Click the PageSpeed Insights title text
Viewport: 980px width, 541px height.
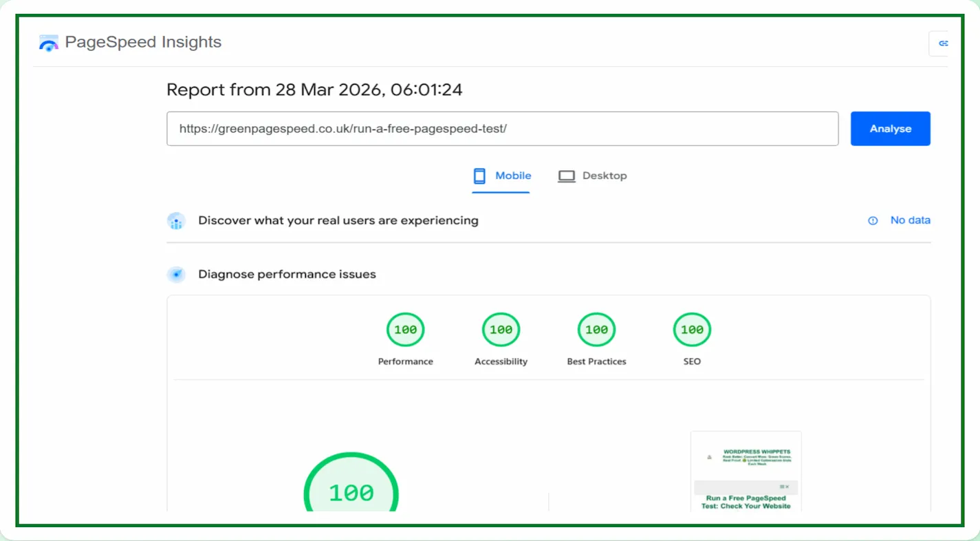143,42
